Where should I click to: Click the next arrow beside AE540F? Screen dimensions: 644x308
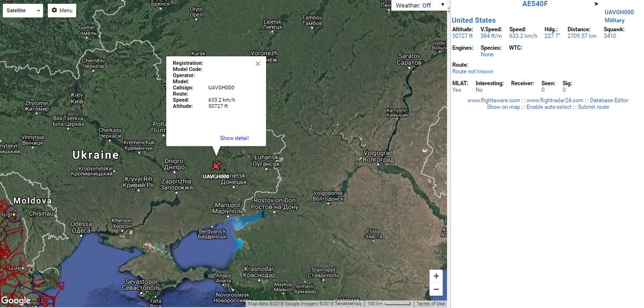[x=596, y=4]
